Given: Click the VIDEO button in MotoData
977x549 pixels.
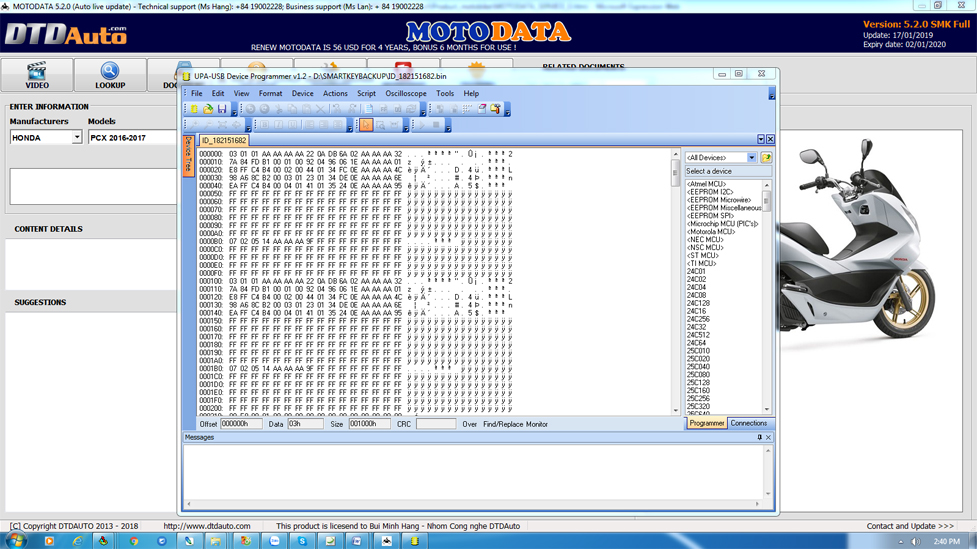Looking at the screenshot, I should [37, 75].
